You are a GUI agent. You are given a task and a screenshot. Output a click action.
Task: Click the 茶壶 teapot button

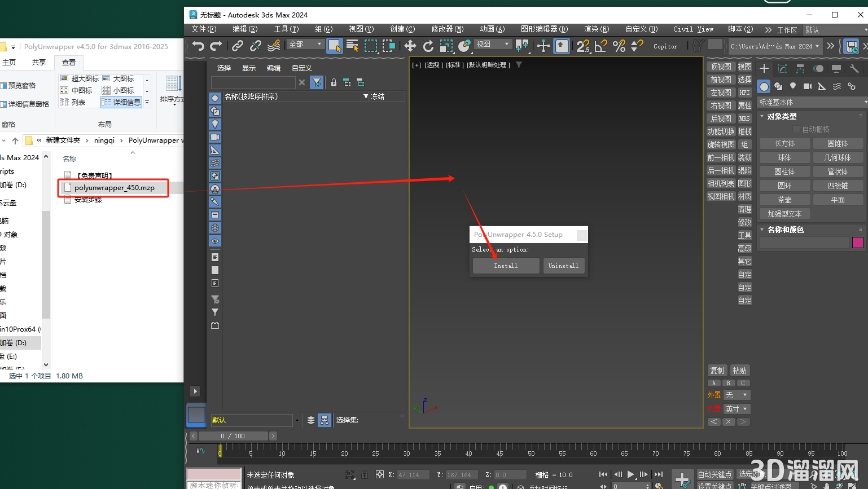784,200
